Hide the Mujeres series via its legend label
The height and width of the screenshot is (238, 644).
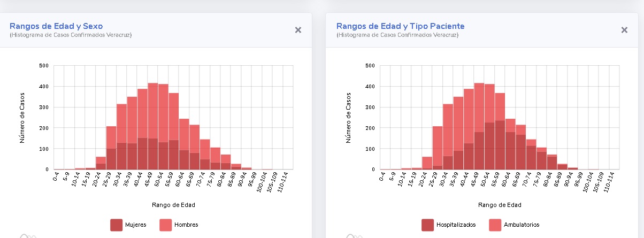(x=135, y=225)
